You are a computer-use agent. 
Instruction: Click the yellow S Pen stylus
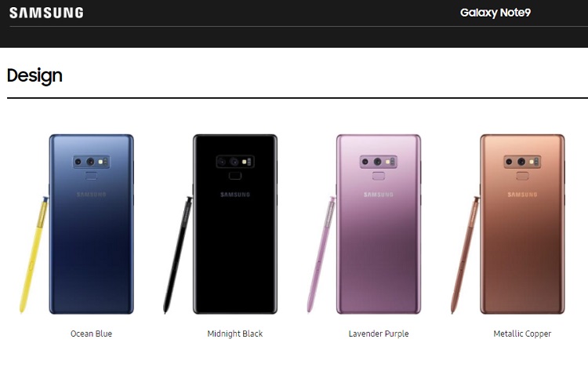coord(34,255)
